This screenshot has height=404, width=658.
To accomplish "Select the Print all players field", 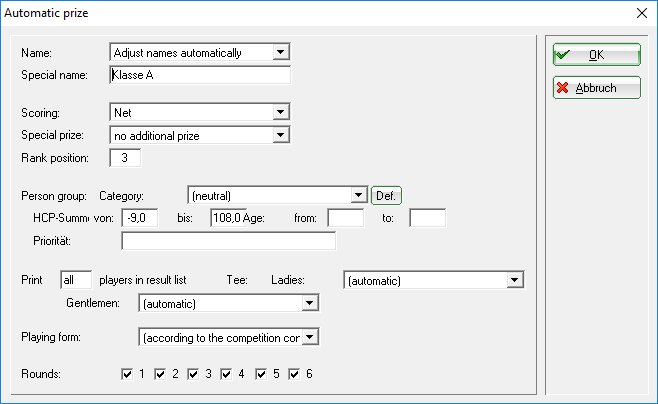I will pyautogui.click(x=76, y=280).
